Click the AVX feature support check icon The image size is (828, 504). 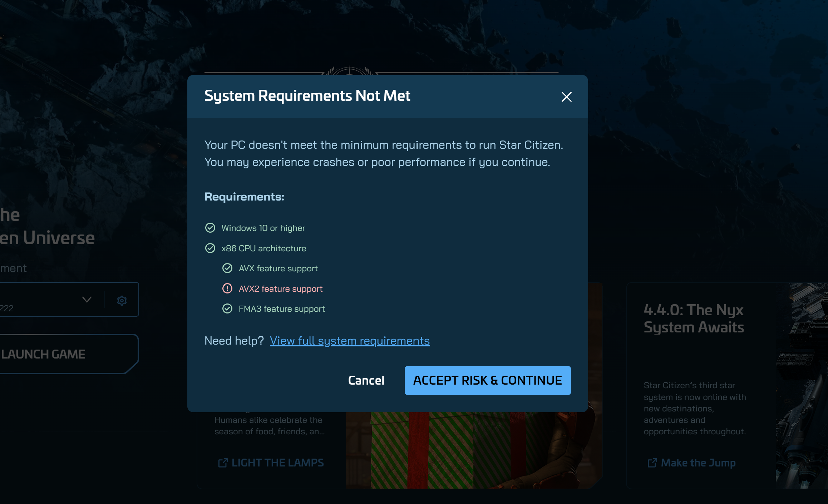[x=227, y=268]
